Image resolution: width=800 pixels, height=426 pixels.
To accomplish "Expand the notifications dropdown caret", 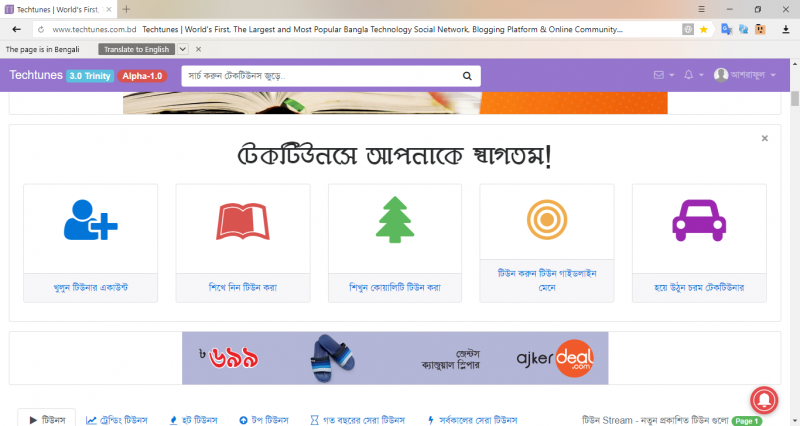I will coord(701,76).
